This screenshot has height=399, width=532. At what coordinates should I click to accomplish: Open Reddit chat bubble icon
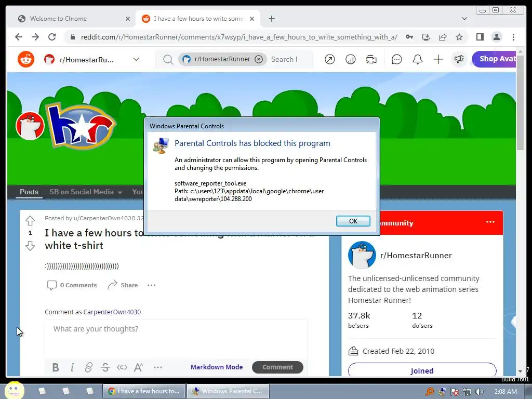pyautogui.click(x=396, y=59)
